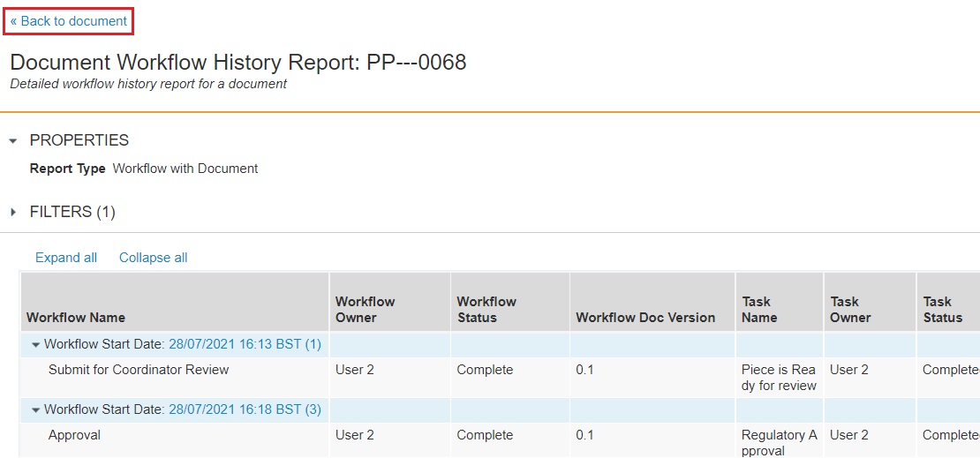Click the Back to document link

click(x=69, y=21)
